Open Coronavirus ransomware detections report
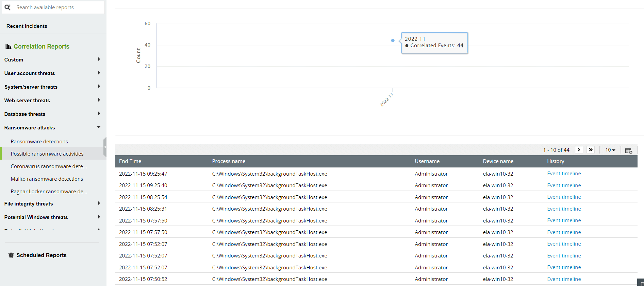Viewport: 644px width, 286px height. point(49,166)
